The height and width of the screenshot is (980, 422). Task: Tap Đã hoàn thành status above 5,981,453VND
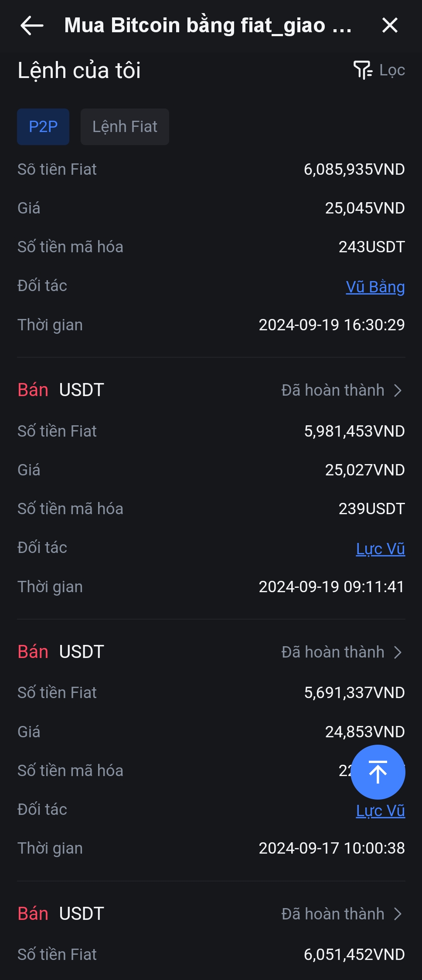point(333,390)
